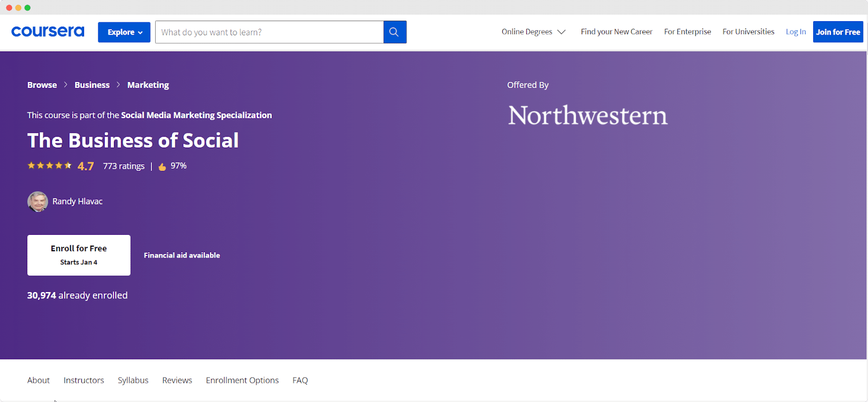Screen dimensions: 868x402
Task: Click the green window maximize dot
Action: click(28, 8)
